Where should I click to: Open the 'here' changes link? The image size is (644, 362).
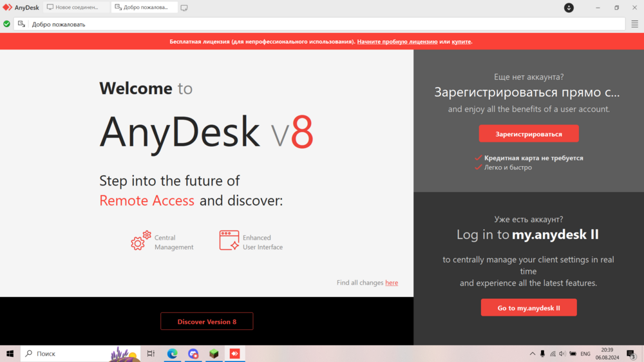pyautogui.click(x=392, y=283)
